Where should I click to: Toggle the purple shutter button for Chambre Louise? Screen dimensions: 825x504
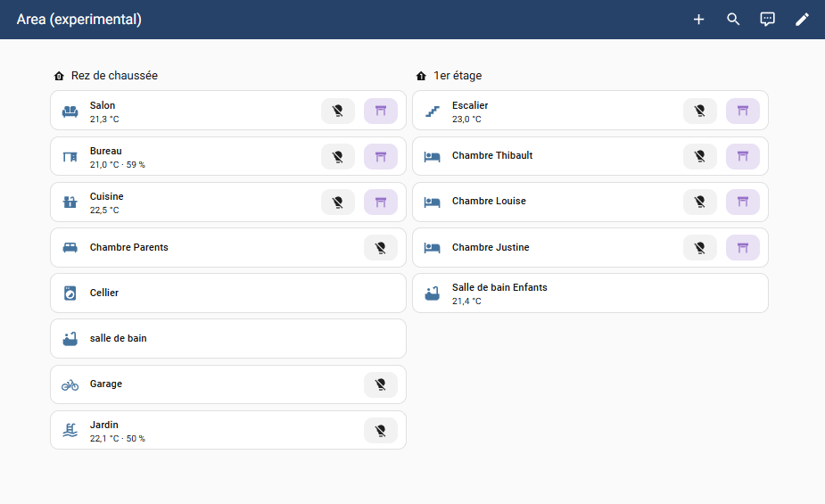click(743, 202)
